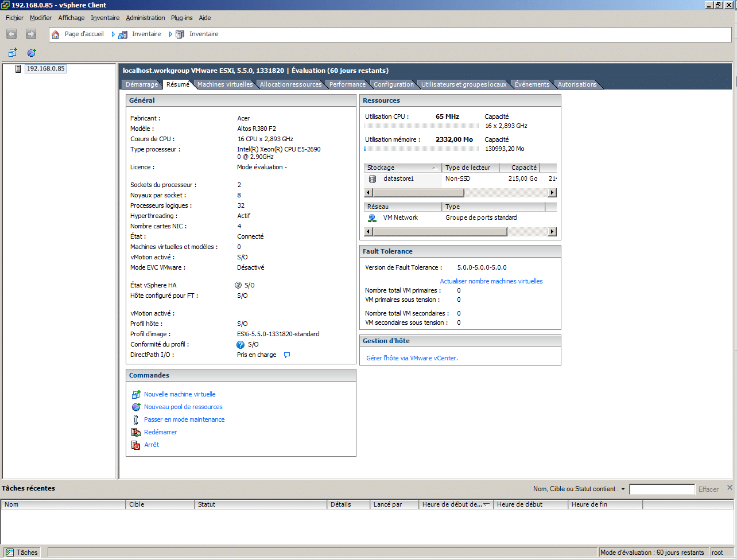The width and height of the screenshot is (737, 560).
Task: Open the Nom, Cible ou Statut filter dropdown
Action: point(623,489)
